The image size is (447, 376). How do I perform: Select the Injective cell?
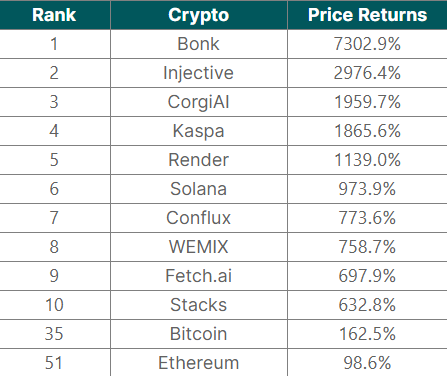pyautogui.click(x=199, y=73)
